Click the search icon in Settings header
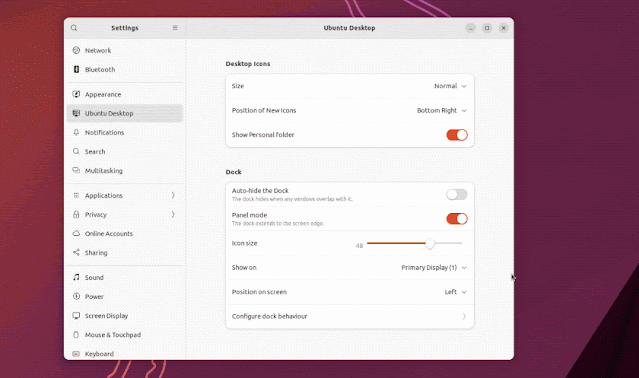 click(74, 28)
